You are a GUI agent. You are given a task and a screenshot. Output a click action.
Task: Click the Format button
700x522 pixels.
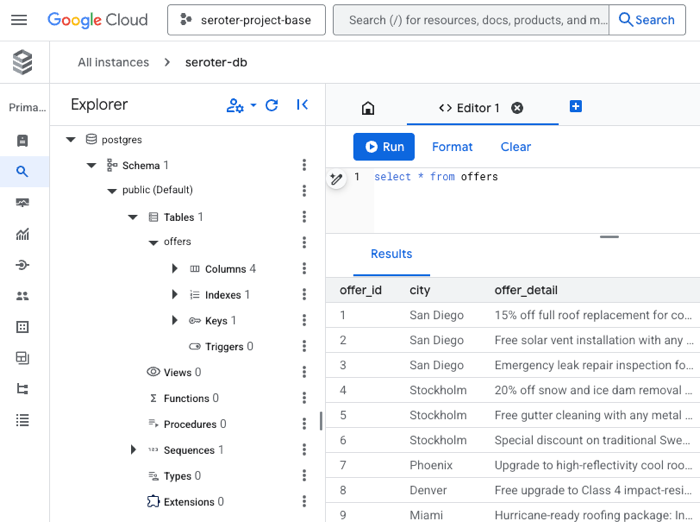click(452, 147)
